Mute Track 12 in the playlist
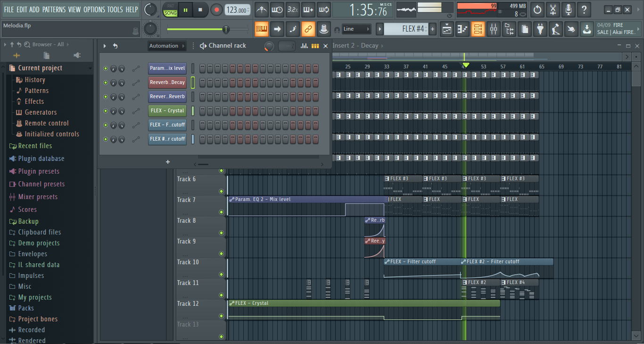 221,316
